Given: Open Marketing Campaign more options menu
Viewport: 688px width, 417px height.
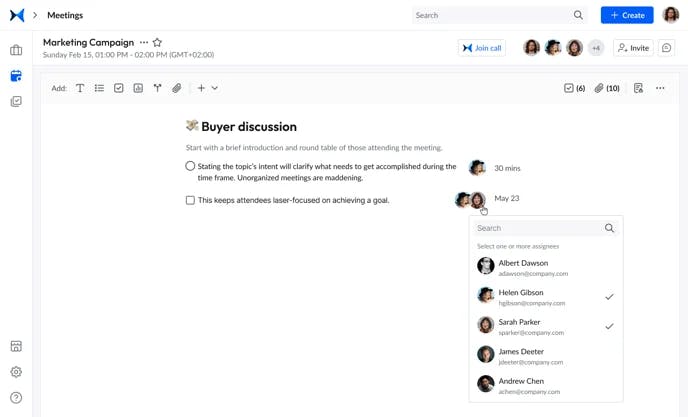Looking at the screenshot, I should tap(144, 43).
